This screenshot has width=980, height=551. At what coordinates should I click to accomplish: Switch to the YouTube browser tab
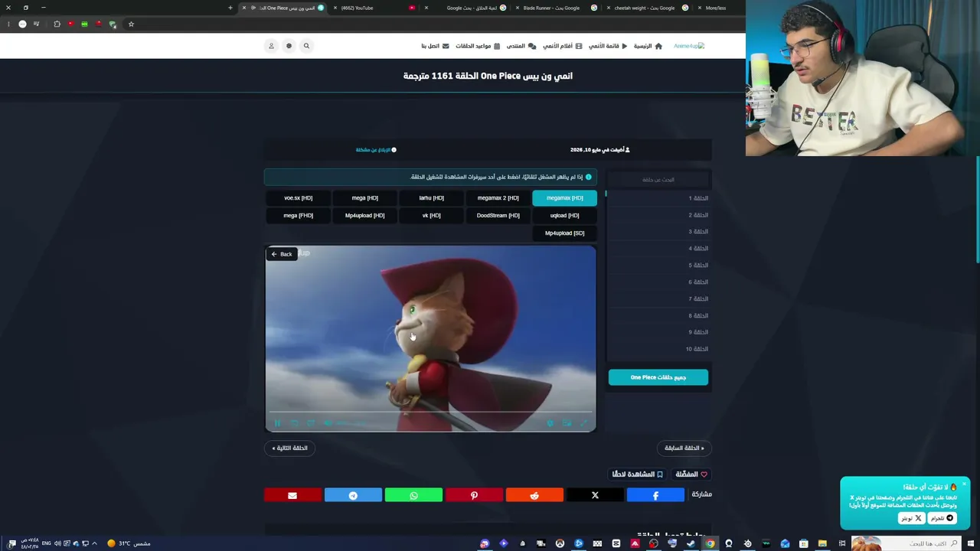tap(375, 8)
